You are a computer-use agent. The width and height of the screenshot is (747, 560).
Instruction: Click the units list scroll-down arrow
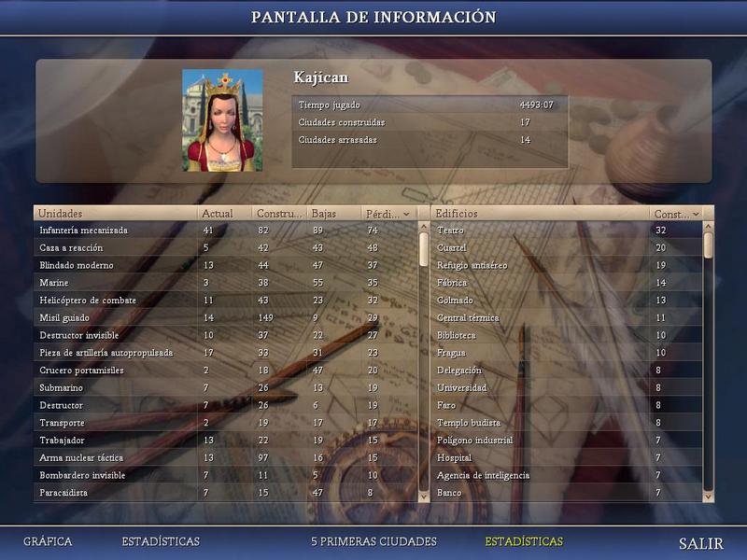point(424,497)
